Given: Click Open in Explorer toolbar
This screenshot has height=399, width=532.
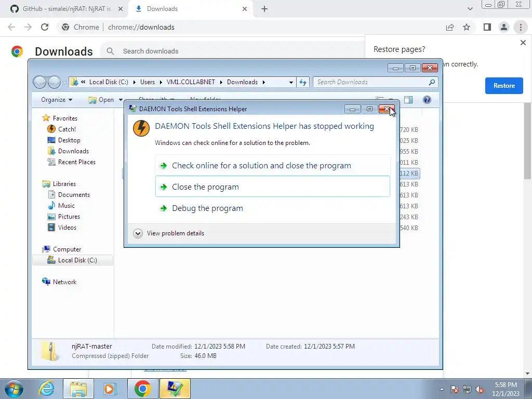Looking at the screenshot, I should click(101, 100).
